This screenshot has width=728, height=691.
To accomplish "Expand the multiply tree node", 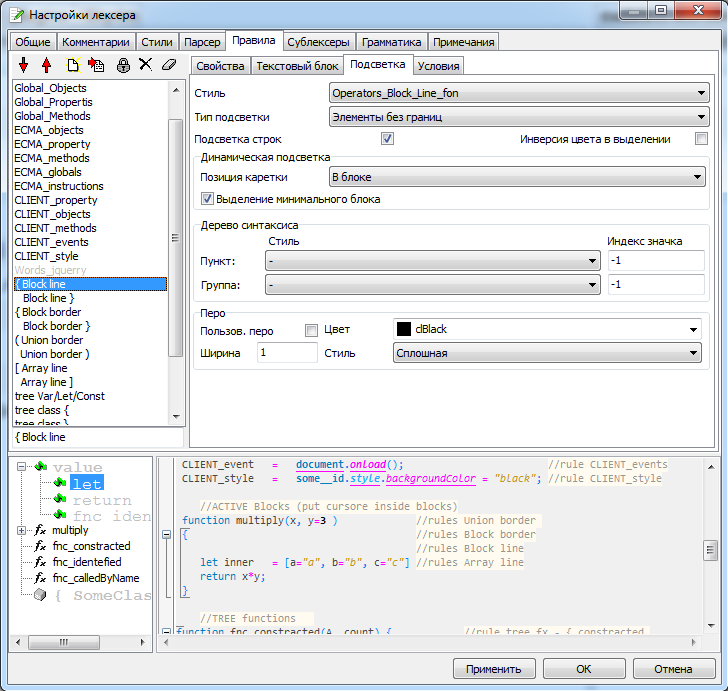I will click(x=22, y=530).
